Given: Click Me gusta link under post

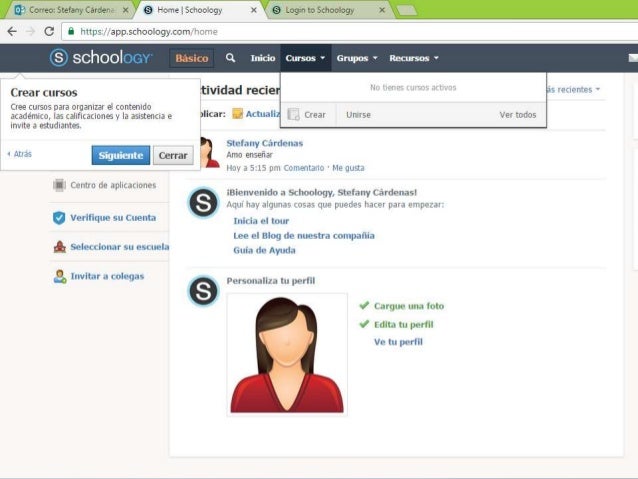Looking at the screenshot, I should coord(348,168).
